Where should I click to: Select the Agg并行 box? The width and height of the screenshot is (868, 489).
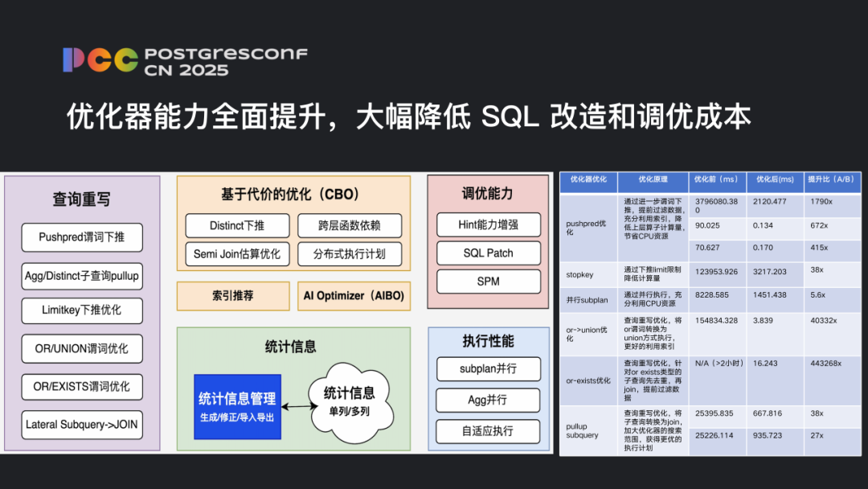(x=488, y=400)
